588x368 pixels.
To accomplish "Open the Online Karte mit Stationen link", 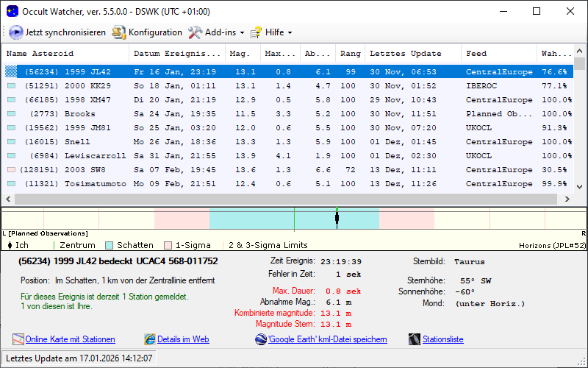I will (x=70, y=339).
